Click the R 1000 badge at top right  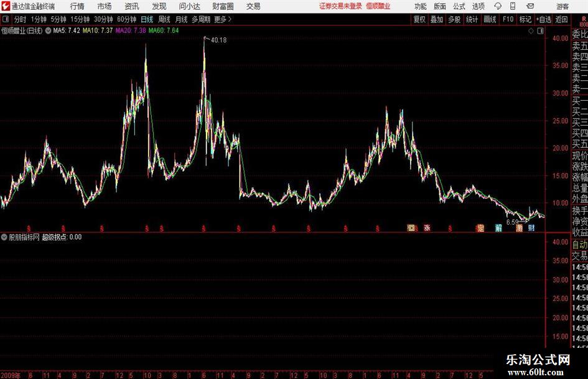pos(584,21)
